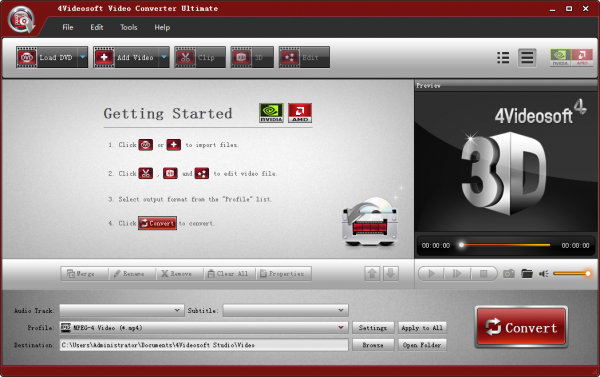Screen dimensions: 600x377
Task: Move item up with the up arrow
Action: point(372,274)
